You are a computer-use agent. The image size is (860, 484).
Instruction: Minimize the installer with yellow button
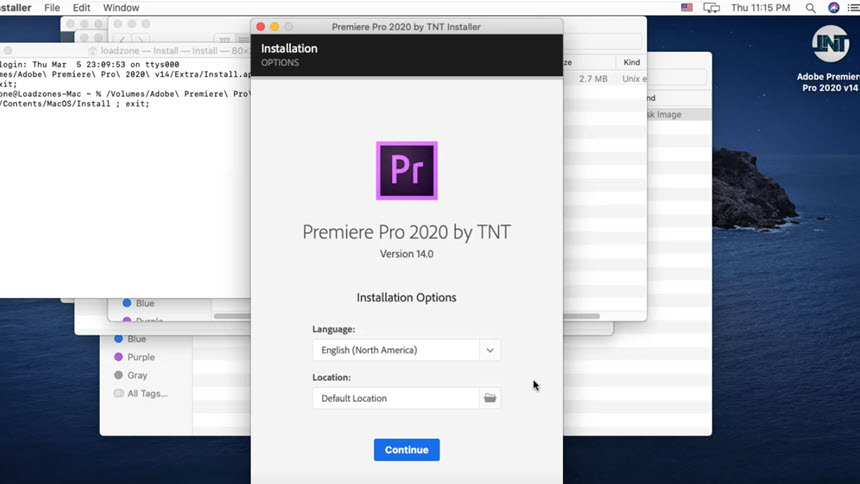tap(274, 26)
